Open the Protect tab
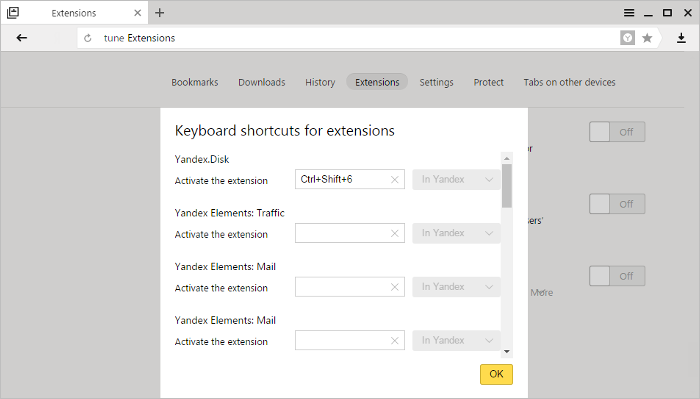This screenshot has width=700, height=399. tap(488, 82)
